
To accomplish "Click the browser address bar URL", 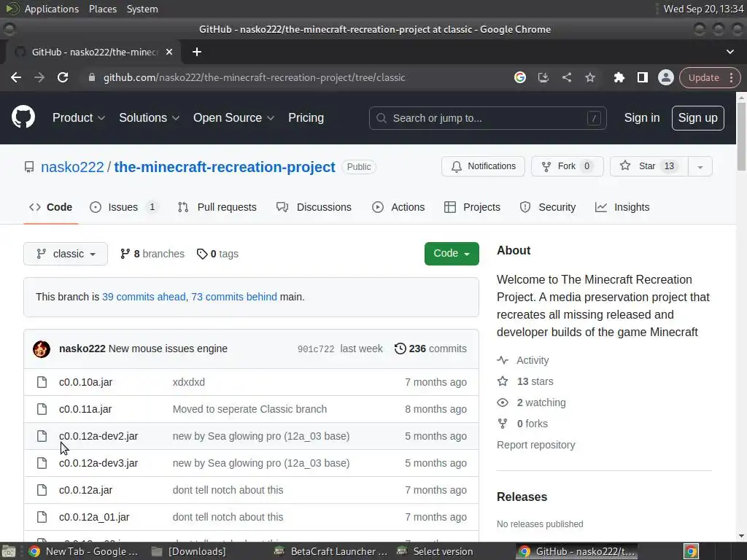I will pos(255,77).
